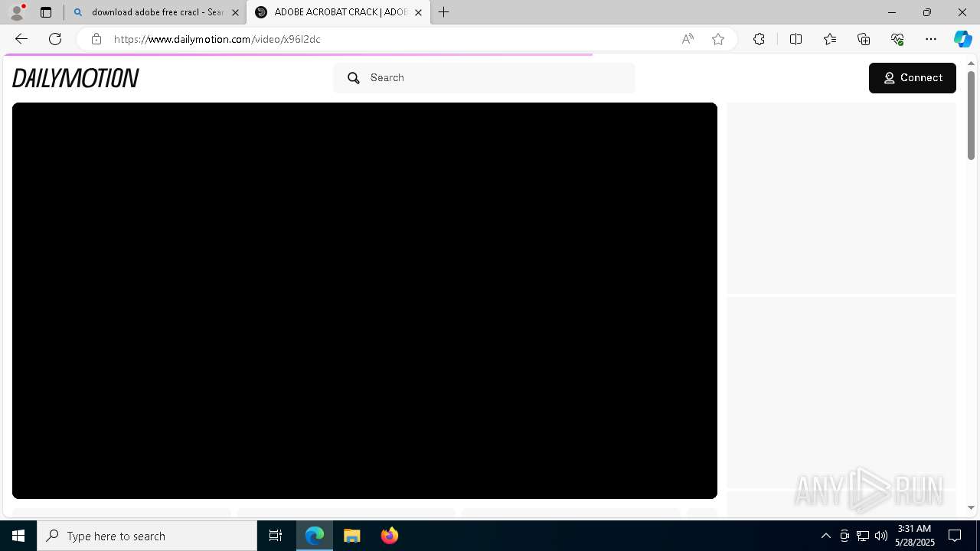Open Read aloud icon in address bar
The width and height of the screenshot is (980, 551).
[x=688, y=39]
